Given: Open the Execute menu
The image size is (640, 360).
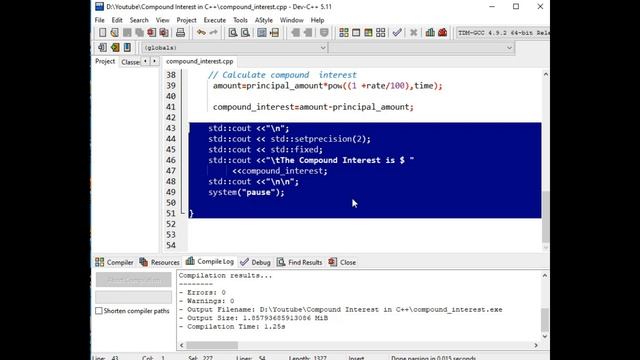Looking at the screenshot, I should 215,20.
